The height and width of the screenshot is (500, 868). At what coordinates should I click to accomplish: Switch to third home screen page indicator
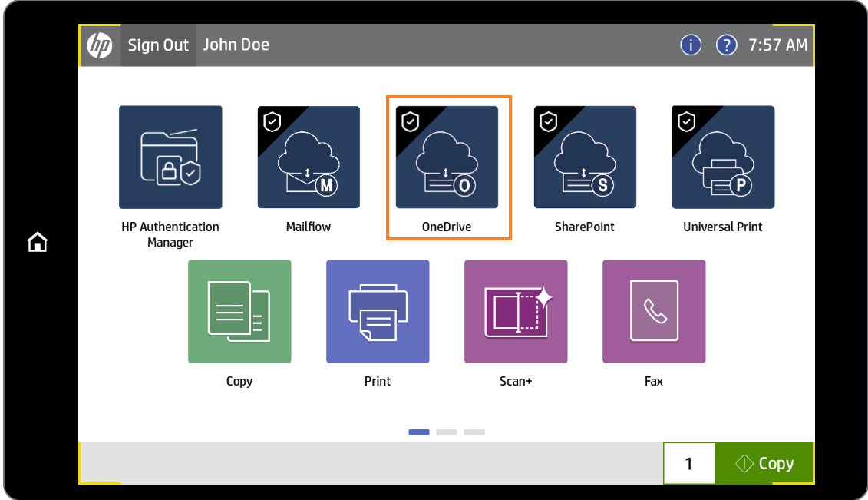click(x=474, y=432)
